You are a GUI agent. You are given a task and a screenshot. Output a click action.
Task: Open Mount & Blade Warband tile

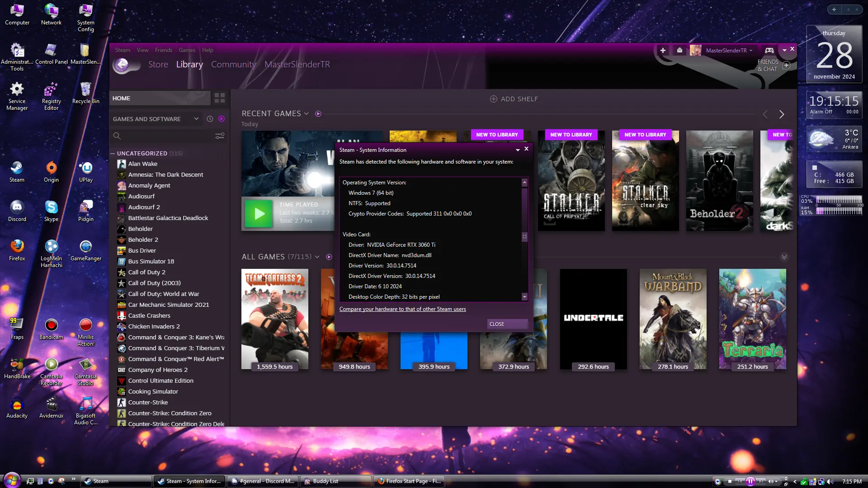click(x=673, y=319)
